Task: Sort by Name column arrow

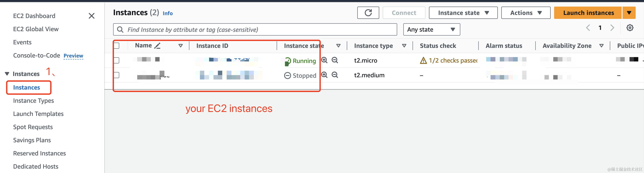Action: (180, 46)
